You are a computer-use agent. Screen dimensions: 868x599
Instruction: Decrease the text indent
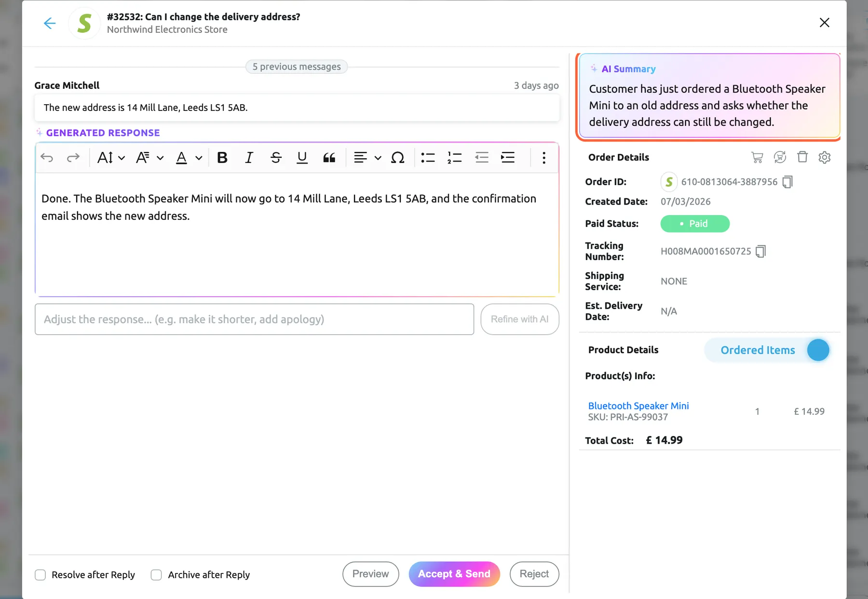point(482,158)
